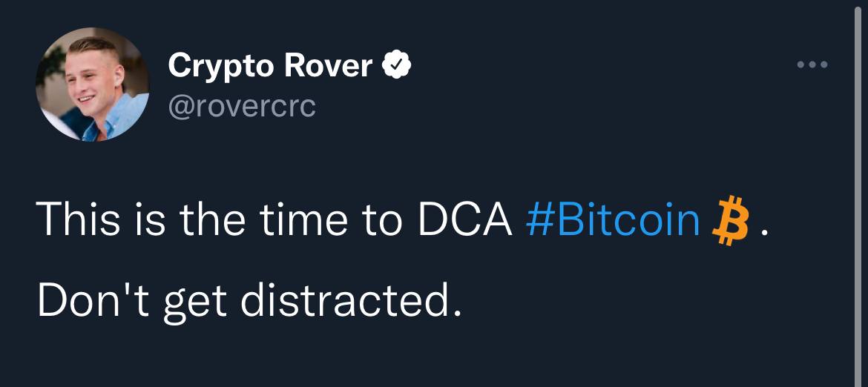Click the blue verified checkmark badge
868x387 pixels.
397,67
